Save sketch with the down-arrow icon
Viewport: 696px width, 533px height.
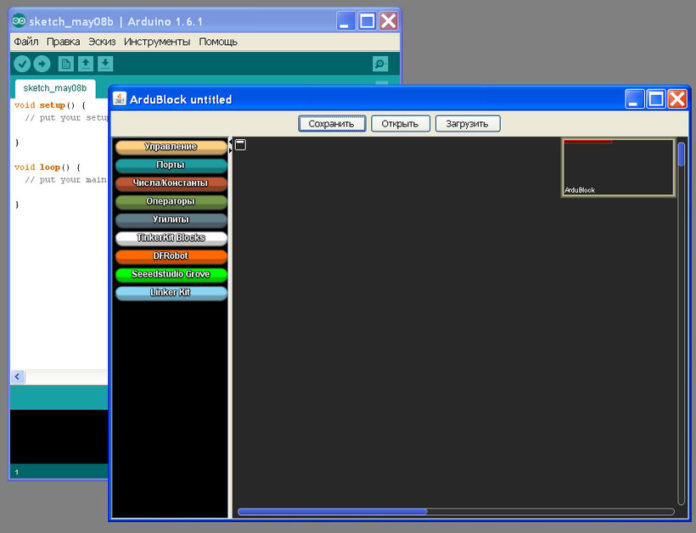tap(105, 64)
